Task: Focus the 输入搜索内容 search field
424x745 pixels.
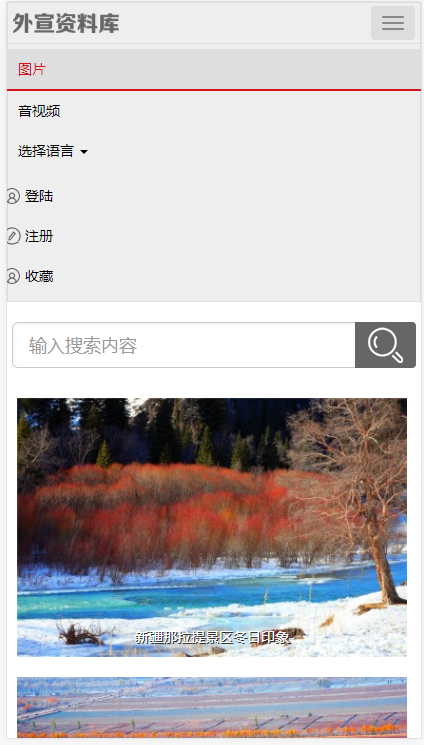Action: click(x=184, y=345)
